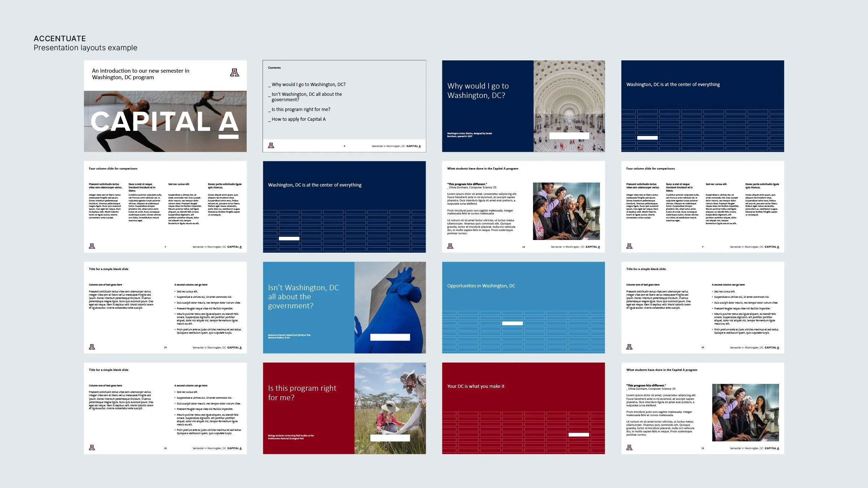Click the A logo on student quote slide

click(450, 246)
